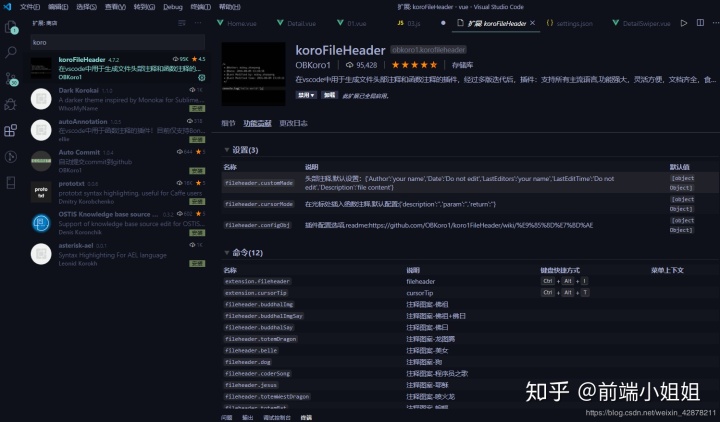Click the OSTIS Knowledge base extension icon
720x422 pixels.
coord(41,223)
